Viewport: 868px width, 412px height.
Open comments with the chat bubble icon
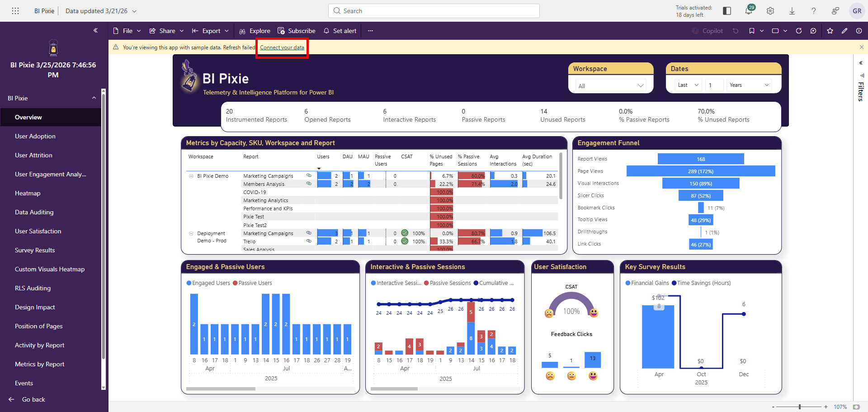(x=813, y=31)
